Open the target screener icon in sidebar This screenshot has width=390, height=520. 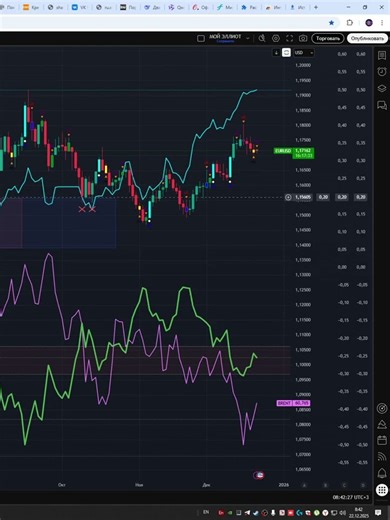382,408
